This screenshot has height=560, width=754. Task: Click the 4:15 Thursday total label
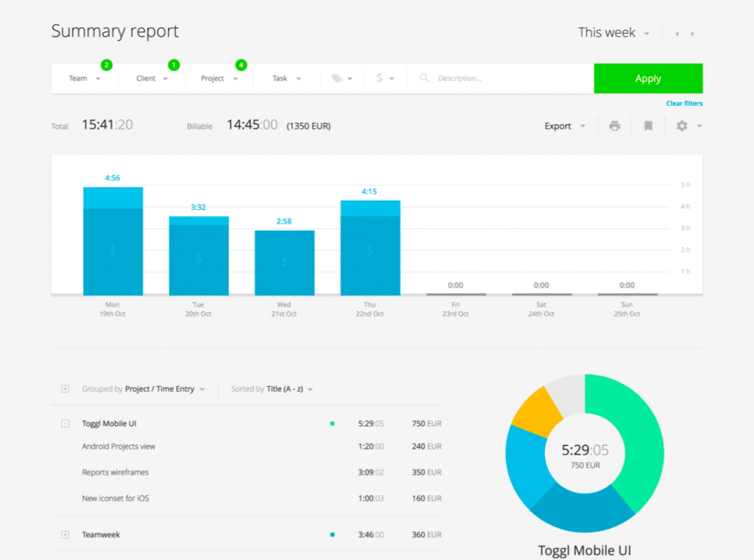pos(370,191)
